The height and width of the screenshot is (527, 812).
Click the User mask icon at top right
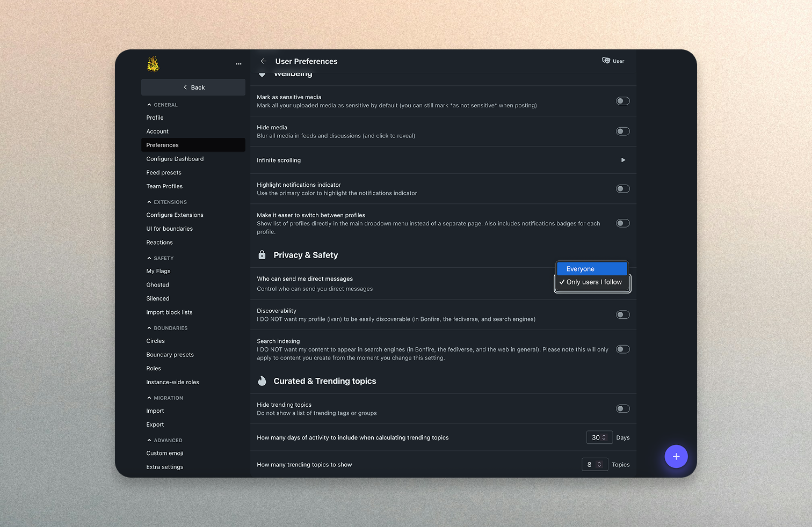click(606, 61)
